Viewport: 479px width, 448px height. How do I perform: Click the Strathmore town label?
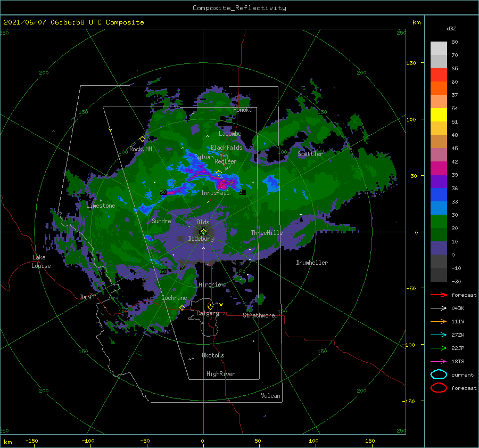259,315
